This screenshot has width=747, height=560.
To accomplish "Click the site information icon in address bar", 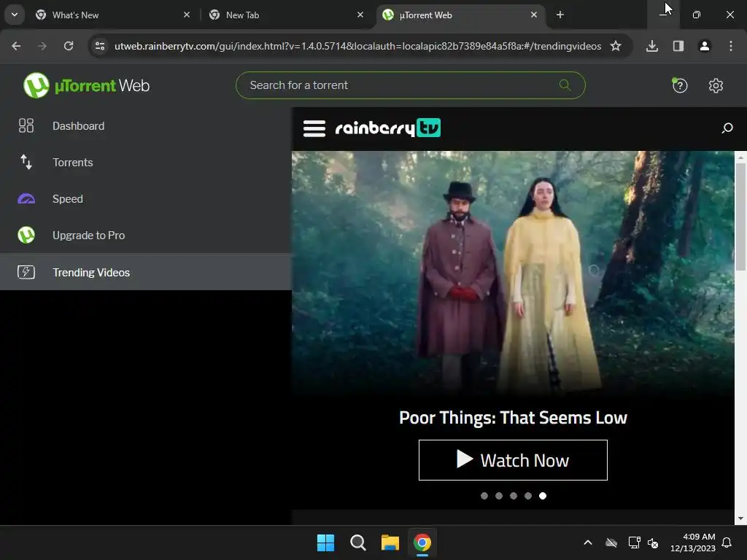I will point(100,46).
